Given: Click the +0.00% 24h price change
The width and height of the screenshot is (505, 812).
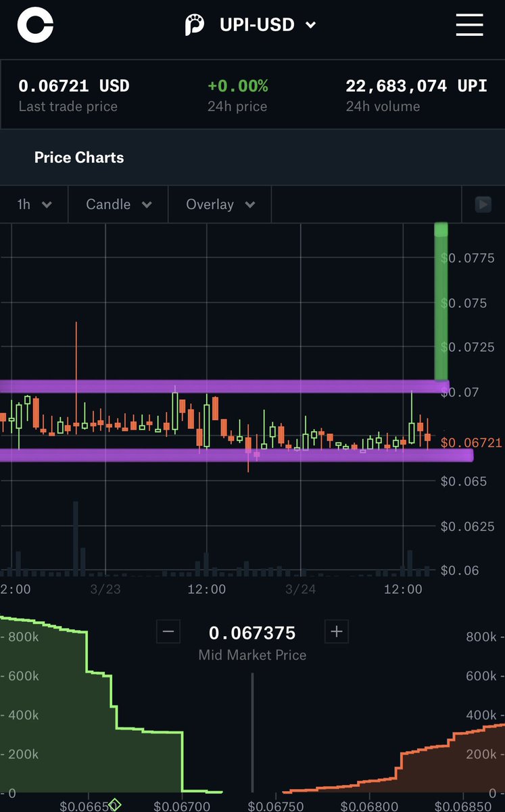Looking at the screenshot, I should pyautogui.click(x=237, y=86).
